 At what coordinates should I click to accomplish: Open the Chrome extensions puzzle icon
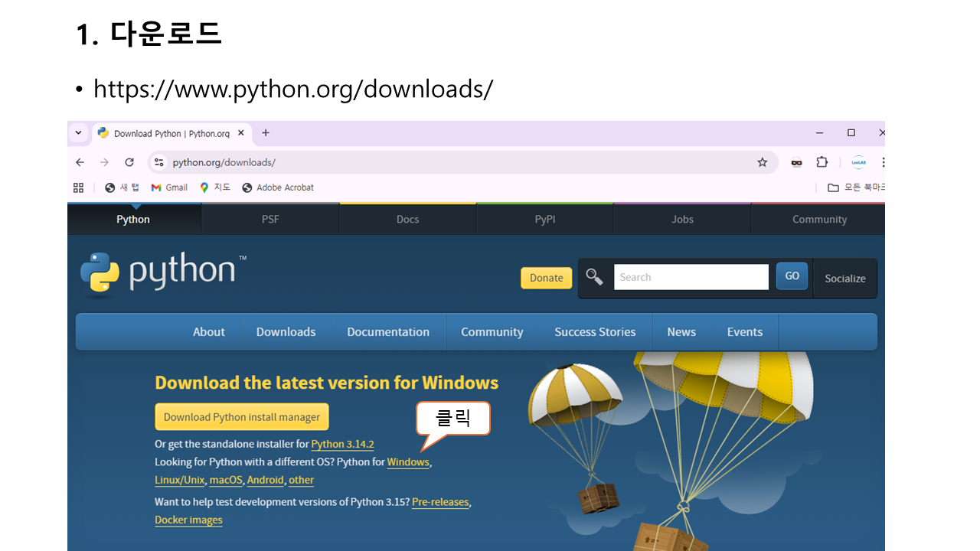822,162
